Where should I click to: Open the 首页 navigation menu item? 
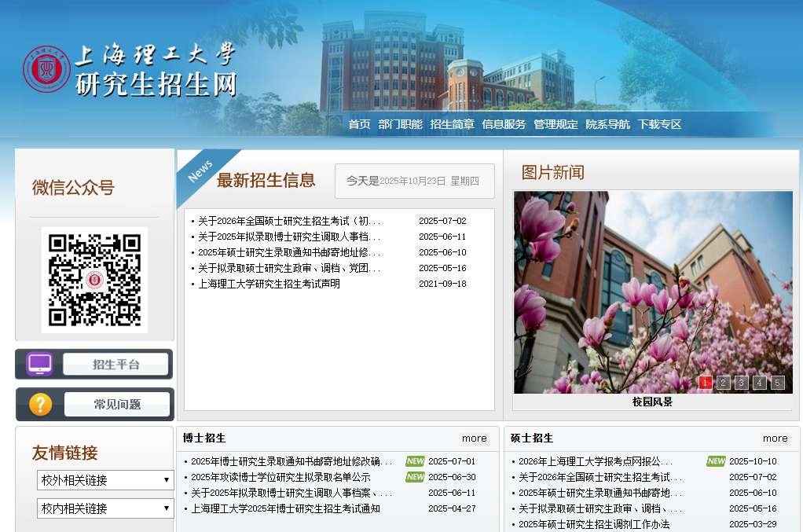tap(359, 124)
